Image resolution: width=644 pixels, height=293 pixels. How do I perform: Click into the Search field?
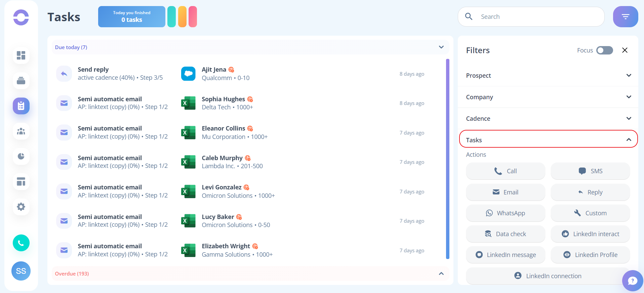pos(531,16)
